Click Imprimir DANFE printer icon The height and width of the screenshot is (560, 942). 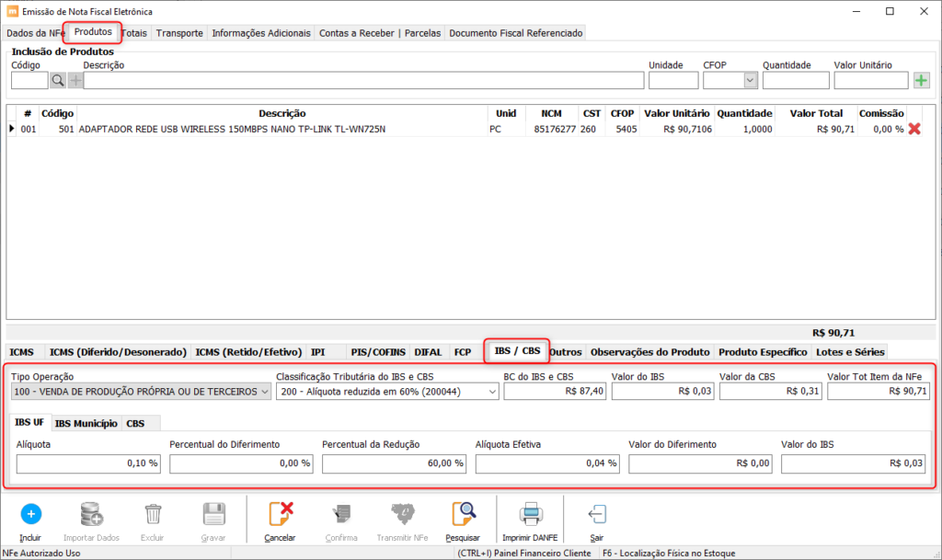pyautogui.click(x=529, y=514)
